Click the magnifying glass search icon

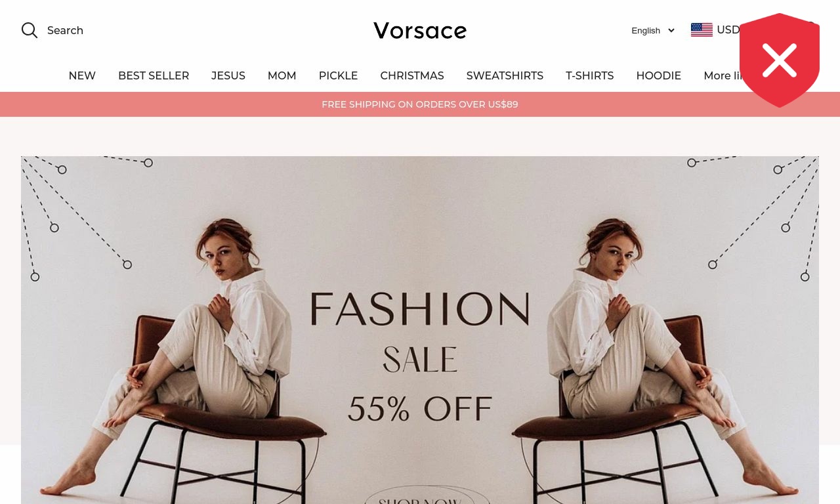pos(30,30)
